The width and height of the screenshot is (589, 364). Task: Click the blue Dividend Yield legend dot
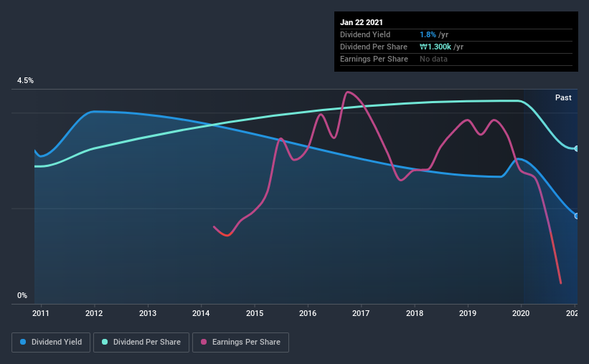[x=23, y=342]
